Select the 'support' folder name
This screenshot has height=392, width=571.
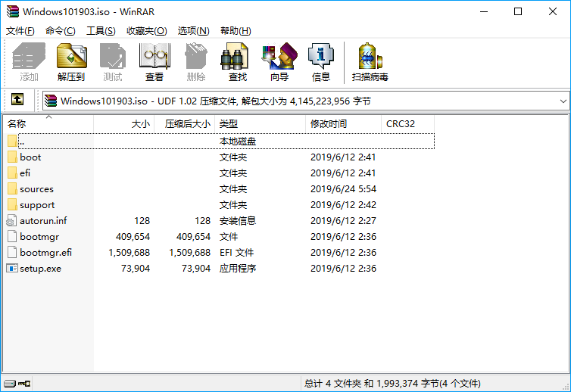click(x=37, y=205)
